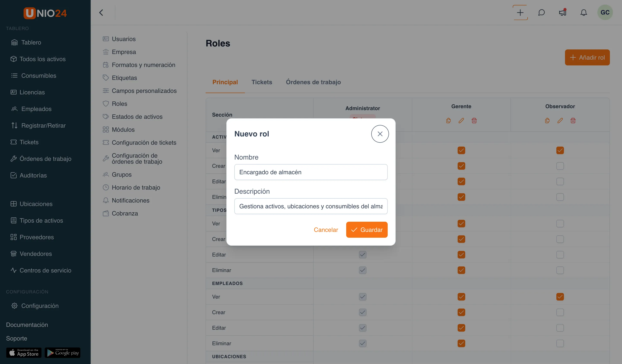622x364 pixels.
Task: Click the Nombre input field
Action: point(311,172)
